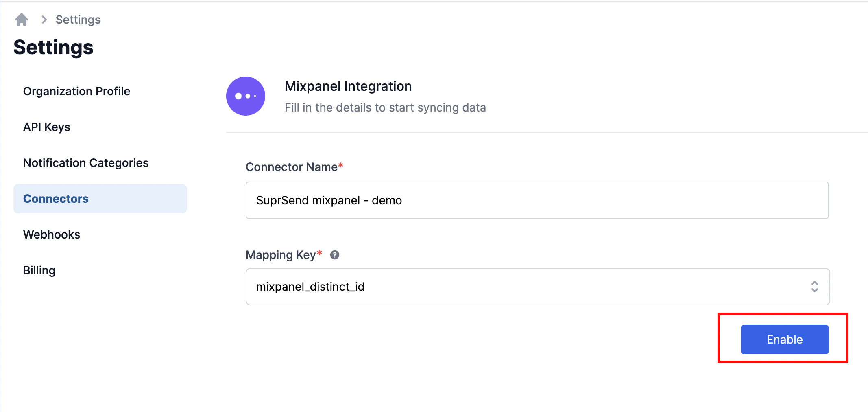Click the Mixpanel Integration heading
The width and height of the screenshot is (868, 412).
348,86
